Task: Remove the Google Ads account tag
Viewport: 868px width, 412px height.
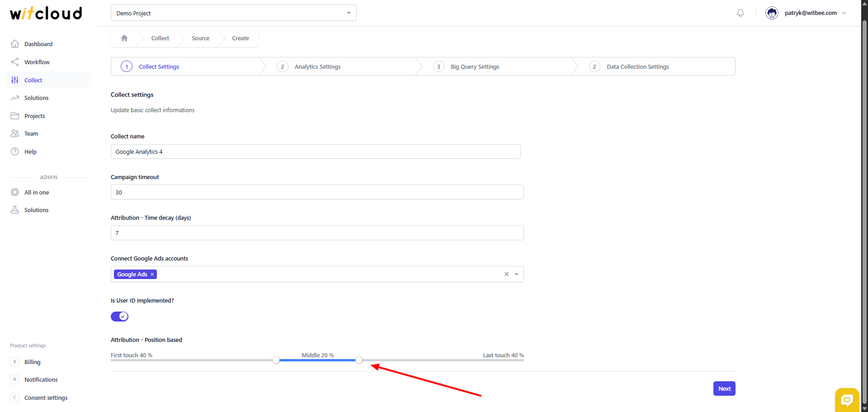Action: click(152, 275)
